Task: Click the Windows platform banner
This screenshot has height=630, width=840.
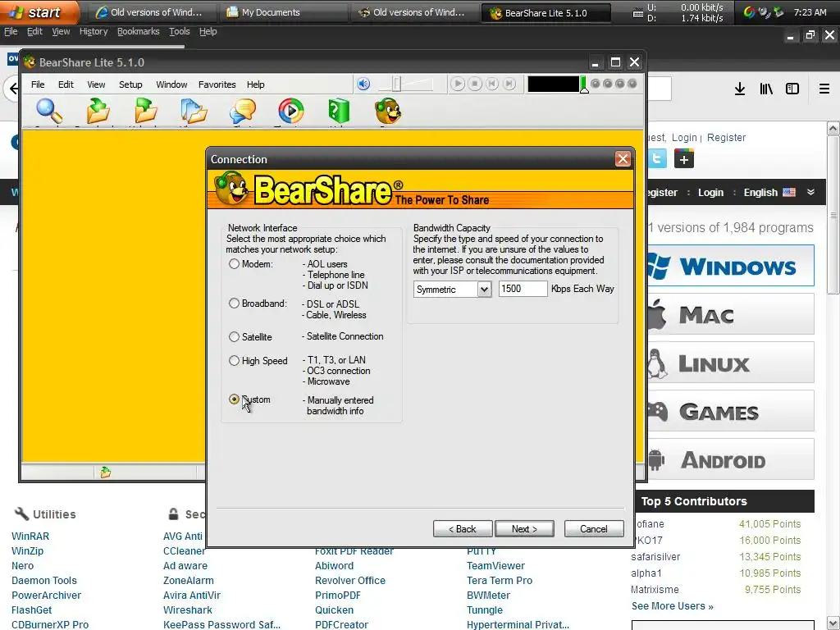Action: pos(731,266)
